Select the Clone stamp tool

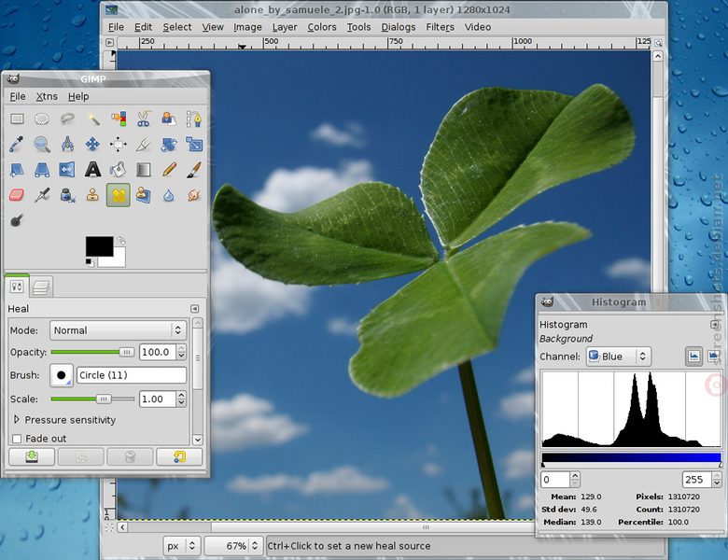tap(92, 195)
